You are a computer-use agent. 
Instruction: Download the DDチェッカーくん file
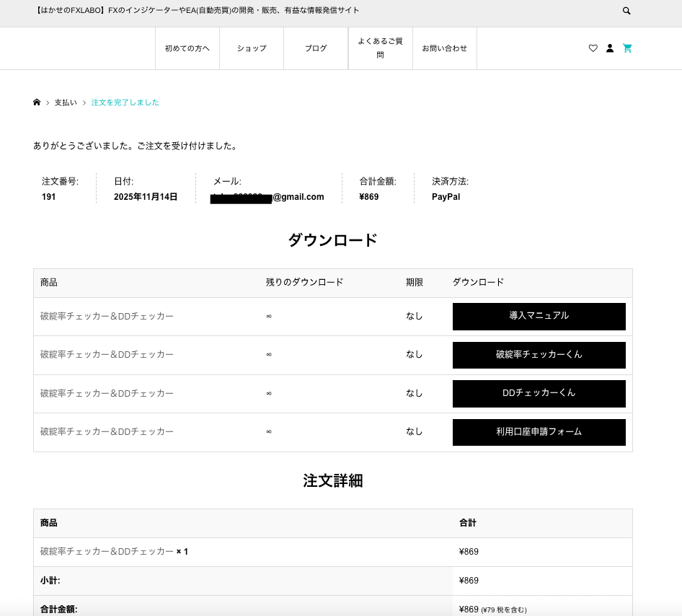tap(539, 393)
